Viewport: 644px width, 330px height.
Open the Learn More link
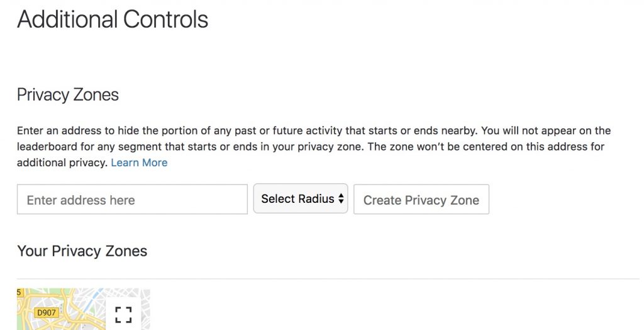click(x=139, y=162)
